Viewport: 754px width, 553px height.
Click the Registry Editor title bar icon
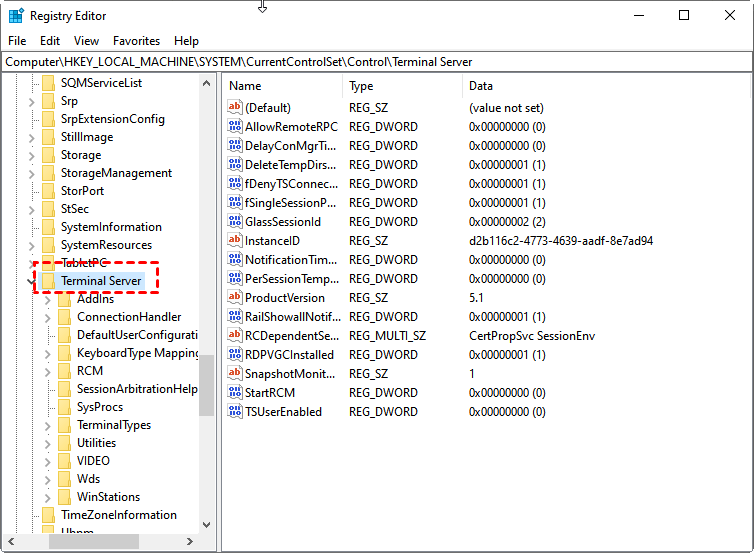pyautogui.click(x=16, y=15)
